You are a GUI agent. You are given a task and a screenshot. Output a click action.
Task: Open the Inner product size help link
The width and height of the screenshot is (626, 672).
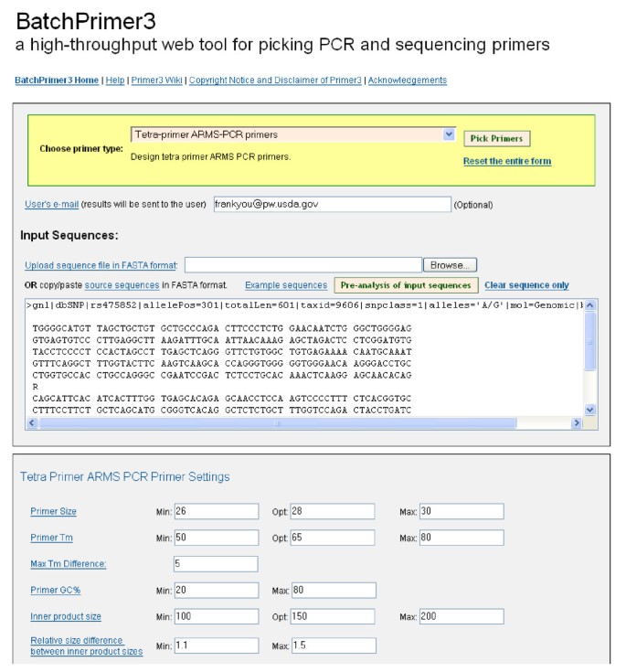[66, 616]
